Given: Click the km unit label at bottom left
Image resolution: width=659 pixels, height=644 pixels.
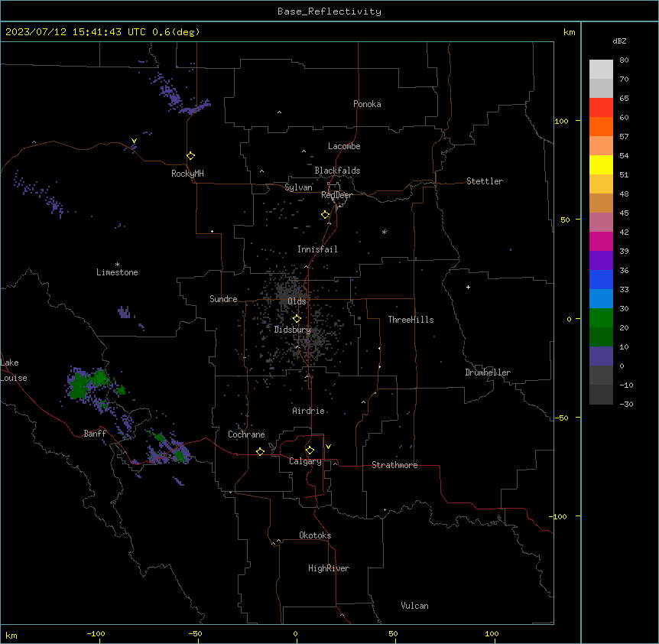Looking at the screenshot, I should (11, 635).
